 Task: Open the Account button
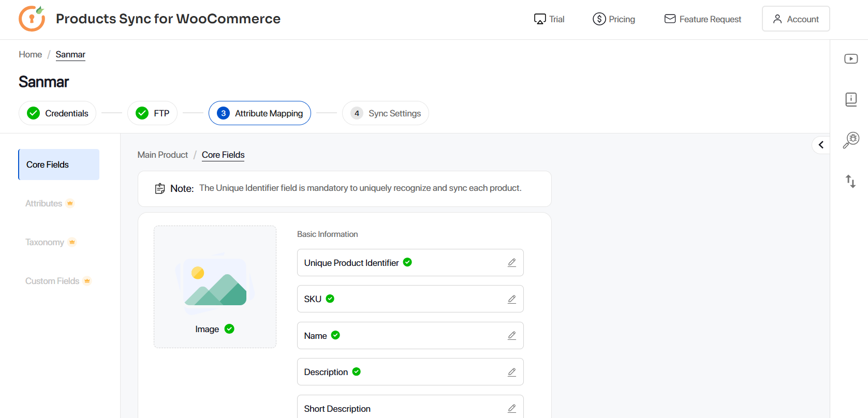pyautogui.click(x=796, y=19)
